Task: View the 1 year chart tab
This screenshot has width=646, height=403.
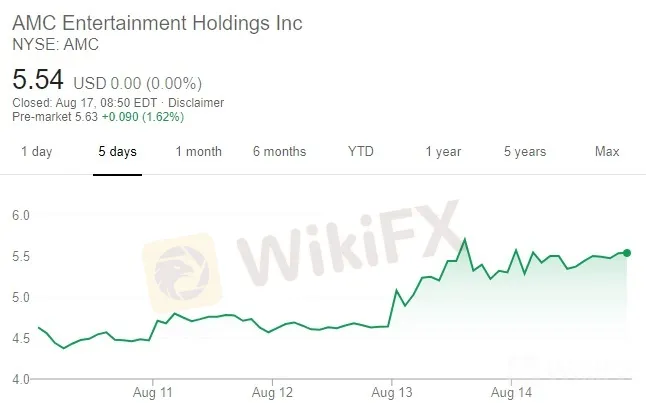Action: pos(443,152)
